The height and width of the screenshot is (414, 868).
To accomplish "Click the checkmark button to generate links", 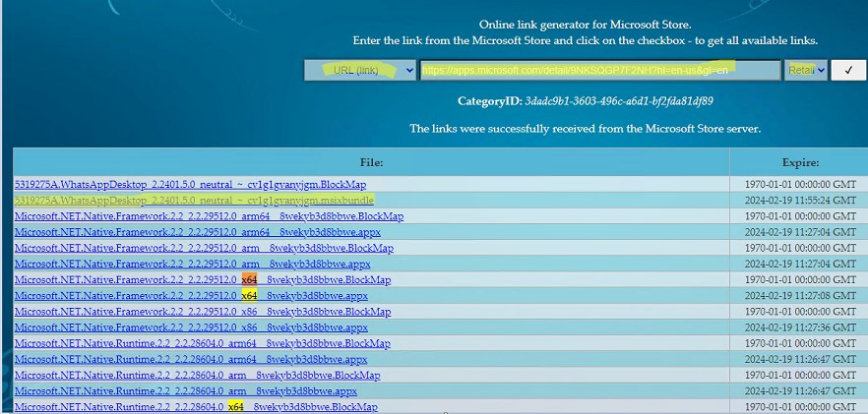I will coord(848,70).
